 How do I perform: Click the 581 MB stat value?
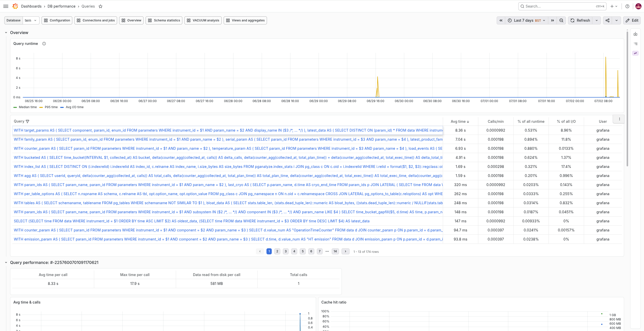coord(217,284)
